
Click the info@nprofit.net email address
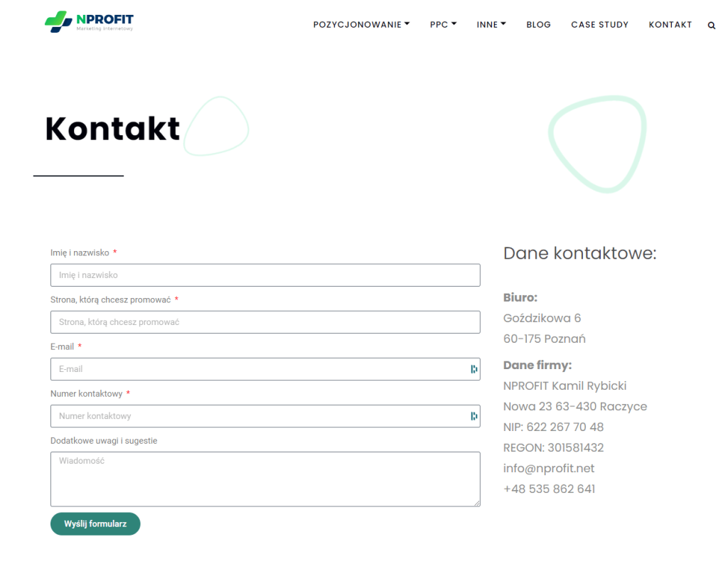[x=548, y=468]
